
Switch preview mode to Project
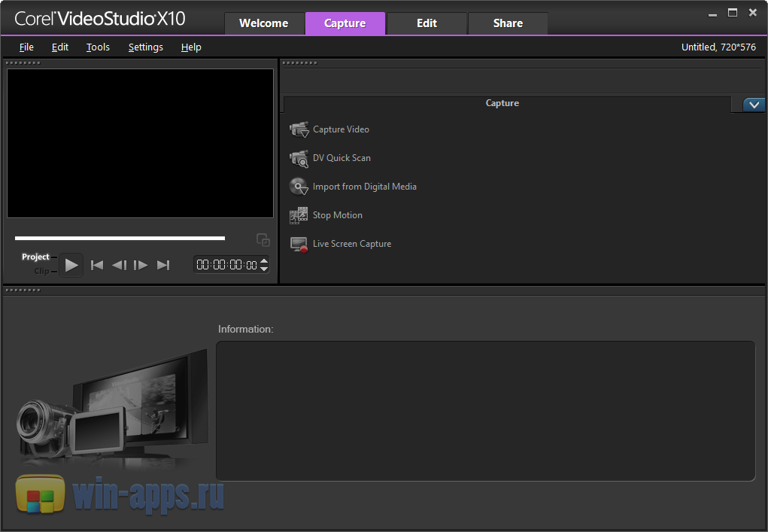(35, 257)
